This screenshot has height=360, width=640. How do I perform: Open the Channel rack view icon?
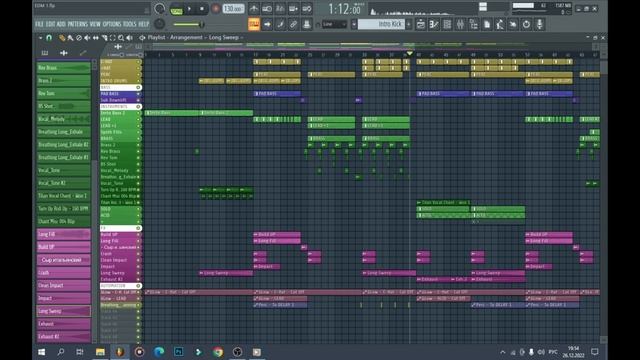point(447,24)
